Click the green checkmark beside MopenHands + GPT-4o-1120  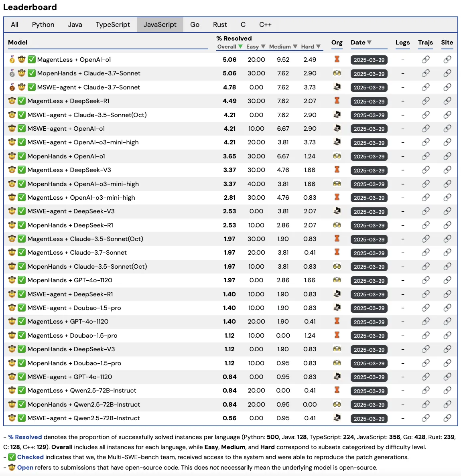22,280
